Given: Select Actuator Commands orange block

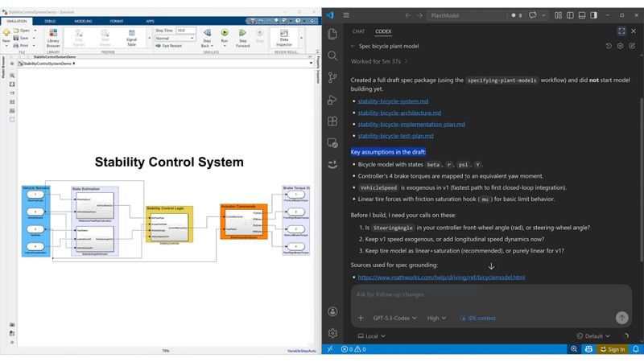Looking at the screenshot, I should (x=244, y=222).
